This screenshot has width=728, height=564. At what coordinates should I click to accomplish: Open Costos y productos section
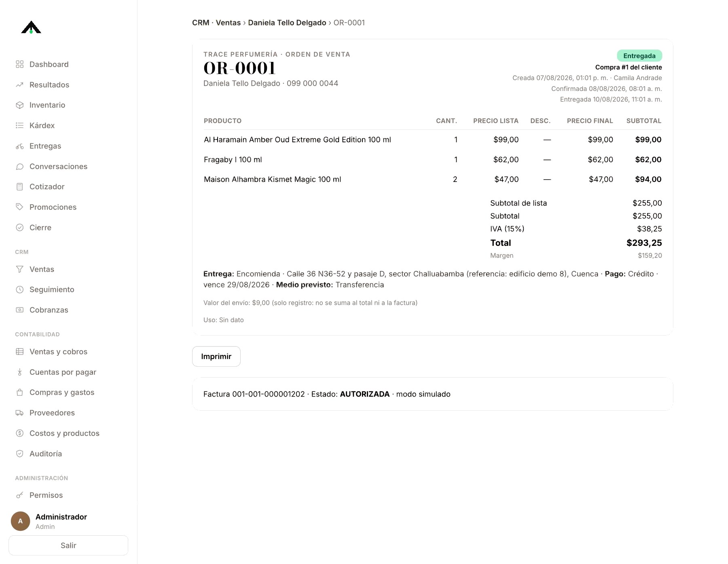[64, 433]
